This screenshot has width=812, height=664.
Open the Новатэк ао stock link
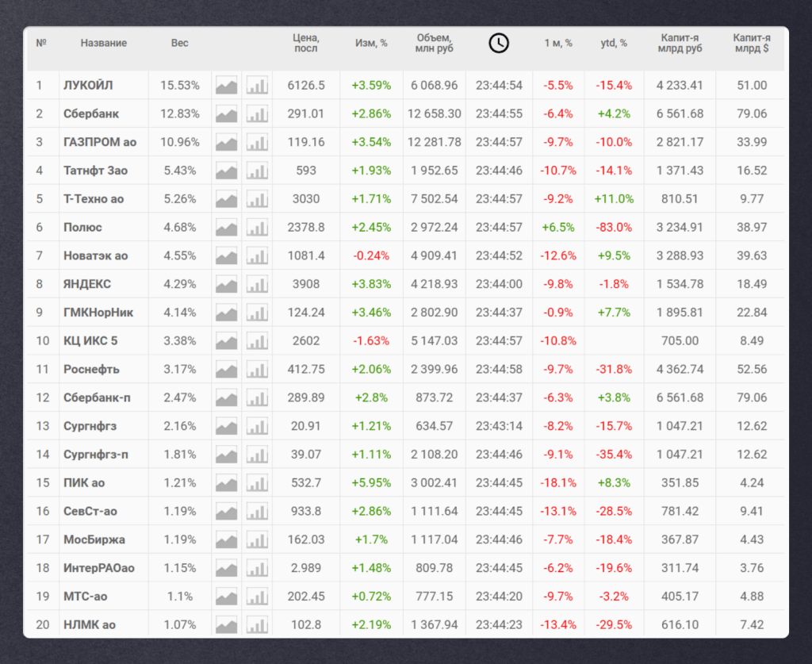coord(95,256)
